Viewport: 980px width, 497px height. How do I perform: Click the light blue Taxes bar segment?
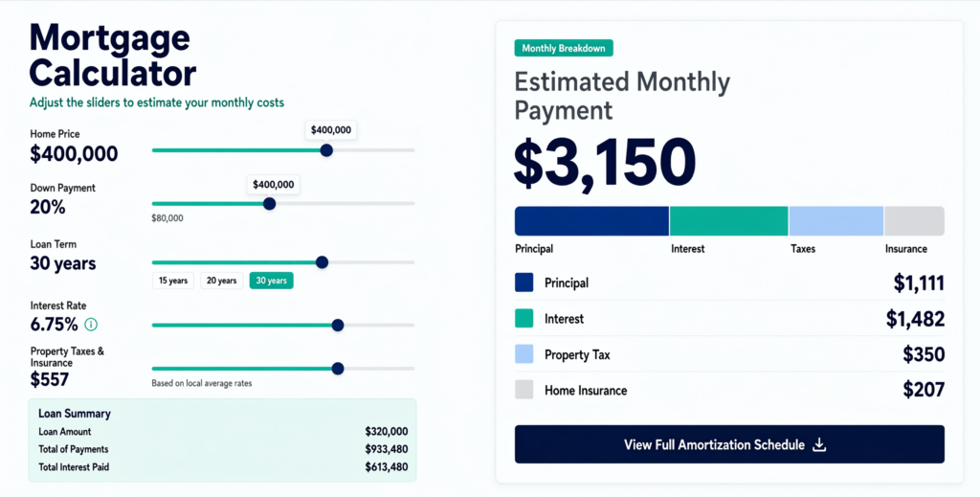[x=836, y=221]
